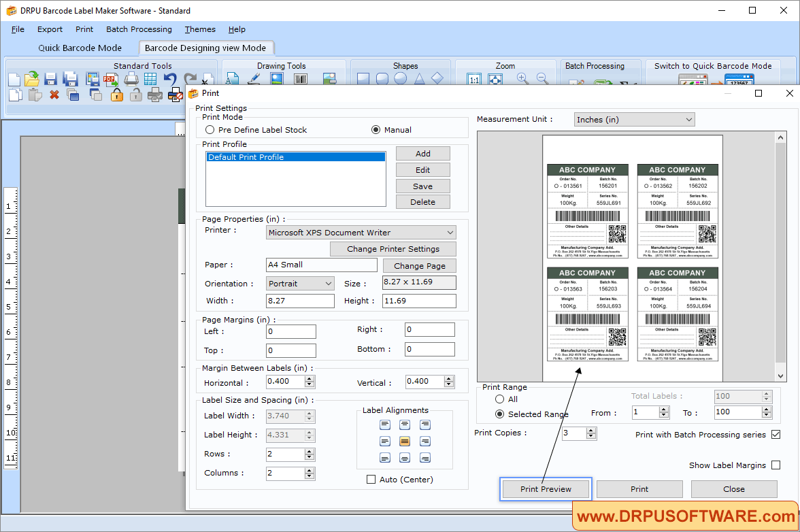The height and width of the screenshot is (532, 800).
Task: Select Pre Define Label Stock radio button
Action: pyautogui.click(x=210, y=129)
